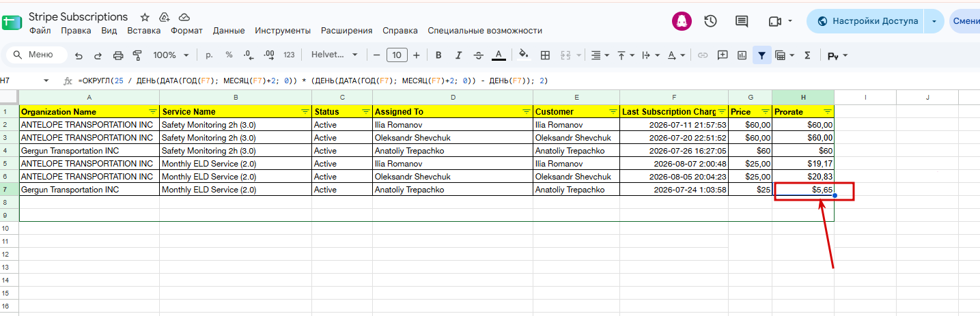Image resolution: width=980 pixels, height=316 pixels.
Task: Select the row 5 header
Action: tap(10, 164)
